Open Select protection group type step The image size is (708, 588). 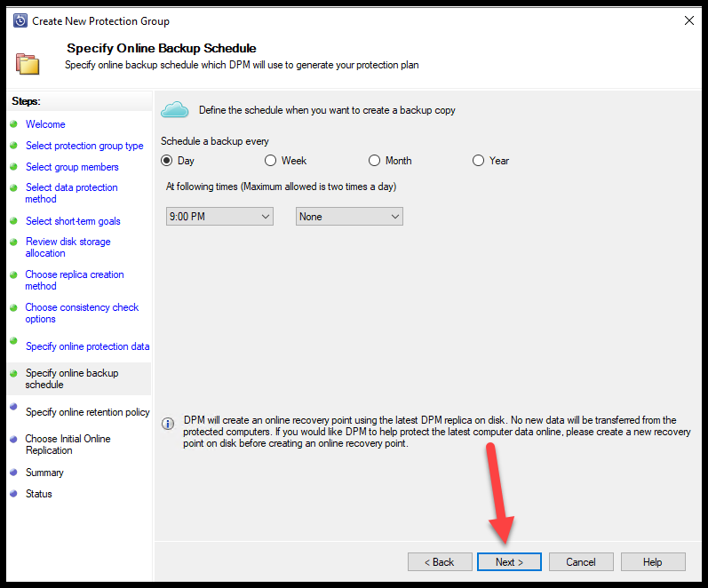[x=84, y=146]
